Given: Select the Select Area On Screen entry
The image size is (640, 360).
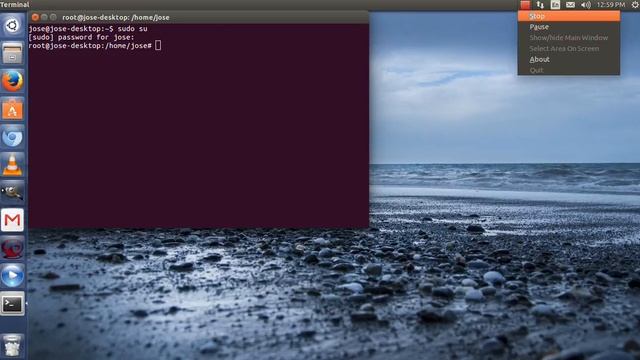Looking at the screenshot, I should 569,49.
